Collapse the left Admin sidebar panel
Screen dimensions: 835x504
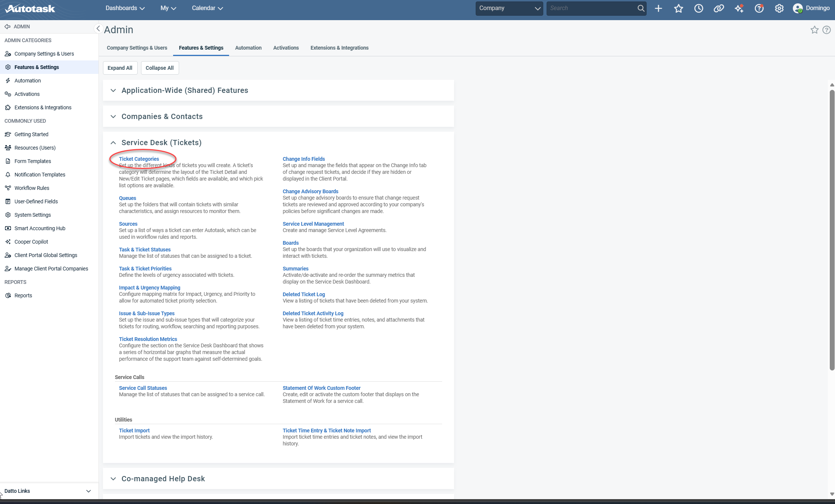pyautogui.click(x=98, y=28)
